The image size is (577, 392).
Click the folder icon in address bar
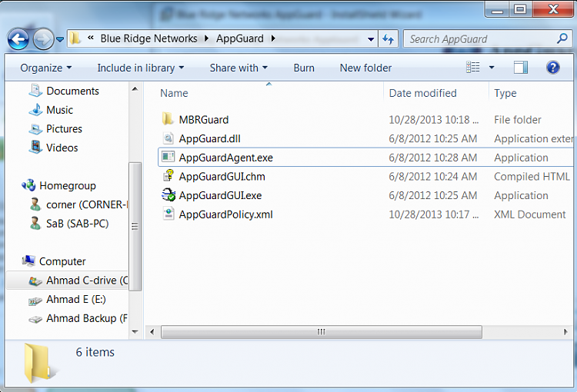point(75,38)
